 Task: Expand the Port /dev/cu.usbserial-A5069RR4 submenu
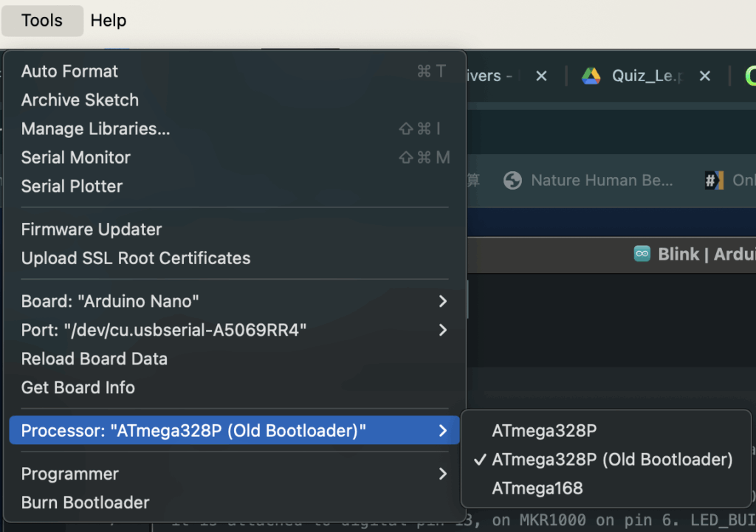pos(234,330)
